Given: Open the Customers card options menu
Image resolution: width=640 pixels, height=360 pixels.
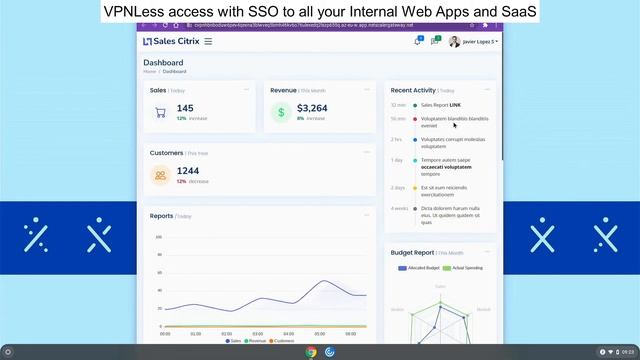Looking at the screenshot, I should coord(367,152).
